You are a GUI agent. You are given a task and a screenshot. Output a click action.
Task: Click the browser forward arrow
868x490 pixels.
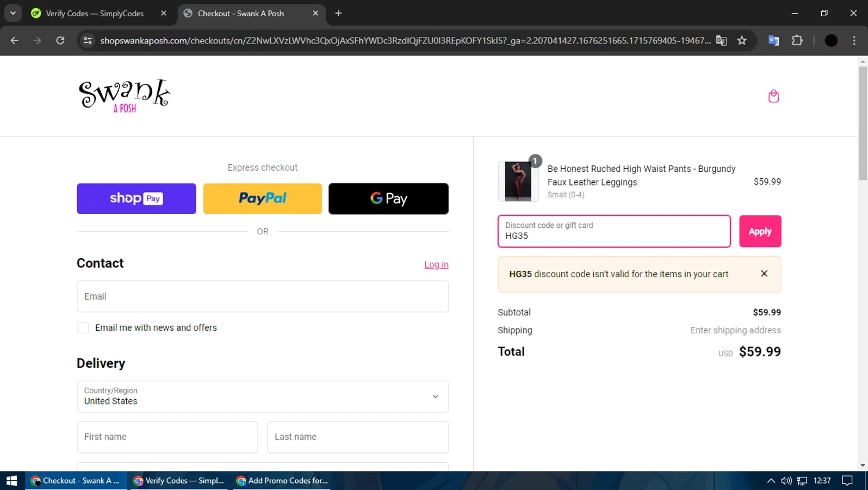pos(37,40)
